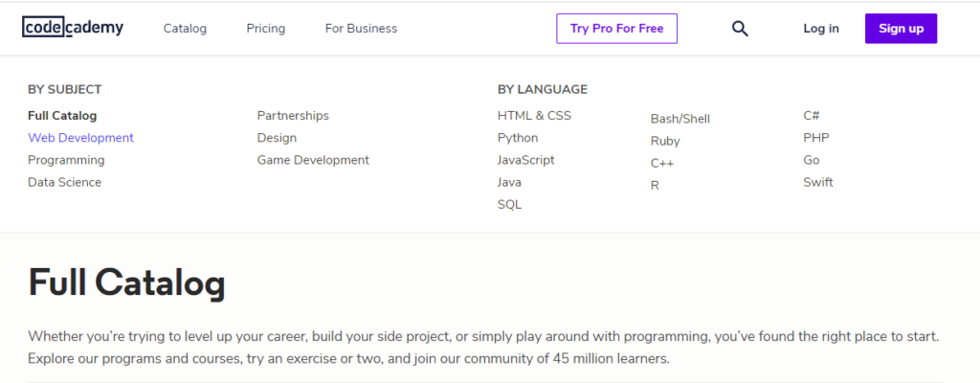Image resolution: width=980 pixels, height=383 pixels.
Task: Open the Partnerships subject link
Action: click(293, 116)
